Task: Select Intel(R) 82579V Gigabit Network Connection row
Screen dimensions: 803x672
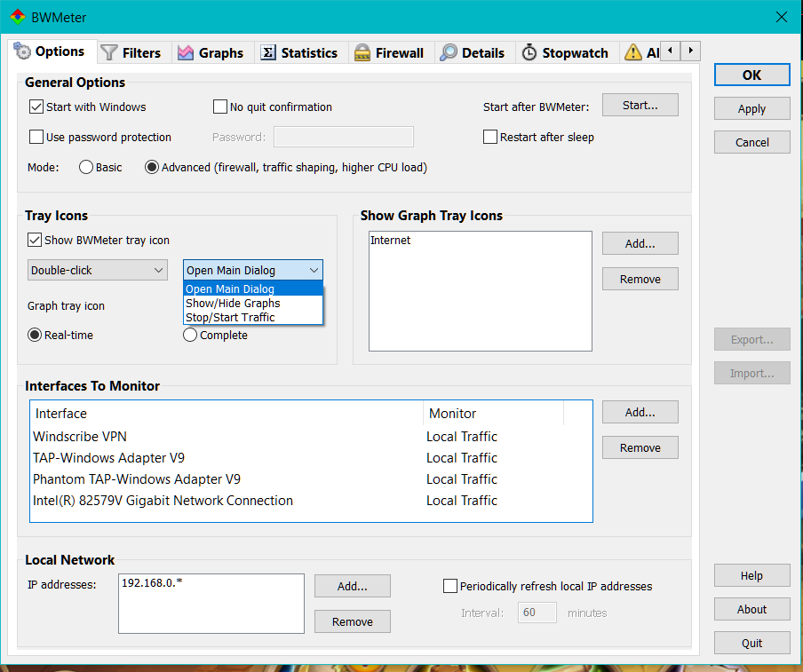Action: [x=311, y=500]
